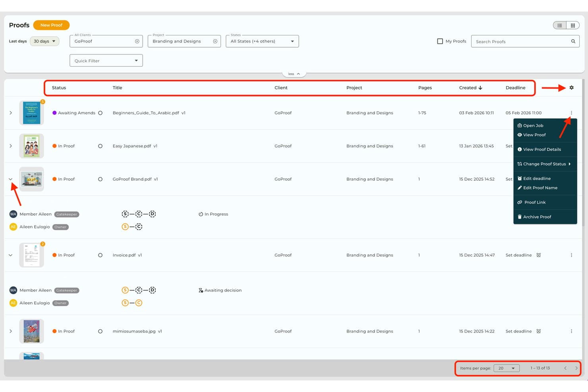This screenshot has height=392, width=588.
Task: Open the Last days 30 days dropdown
Action: coord(44,41)
